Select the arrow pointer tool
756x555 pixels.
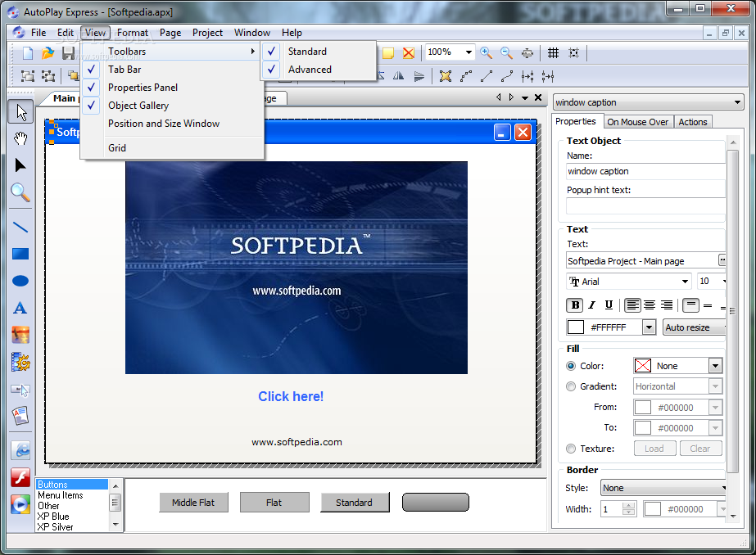click(x=20, y=112)
